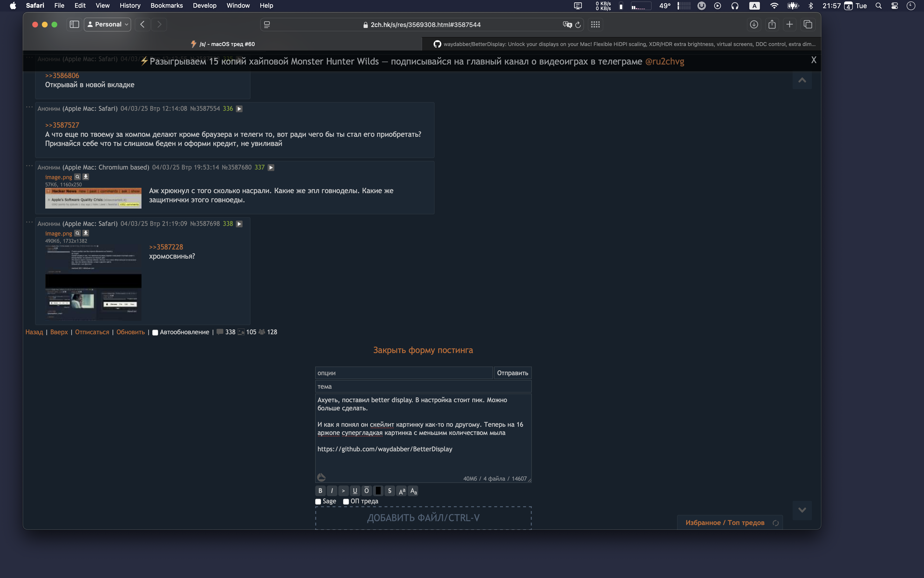Open quoted post >>3587228
The width and height of the screenshot is (924, 578).
pyautogui.click(x=166, y=247)
